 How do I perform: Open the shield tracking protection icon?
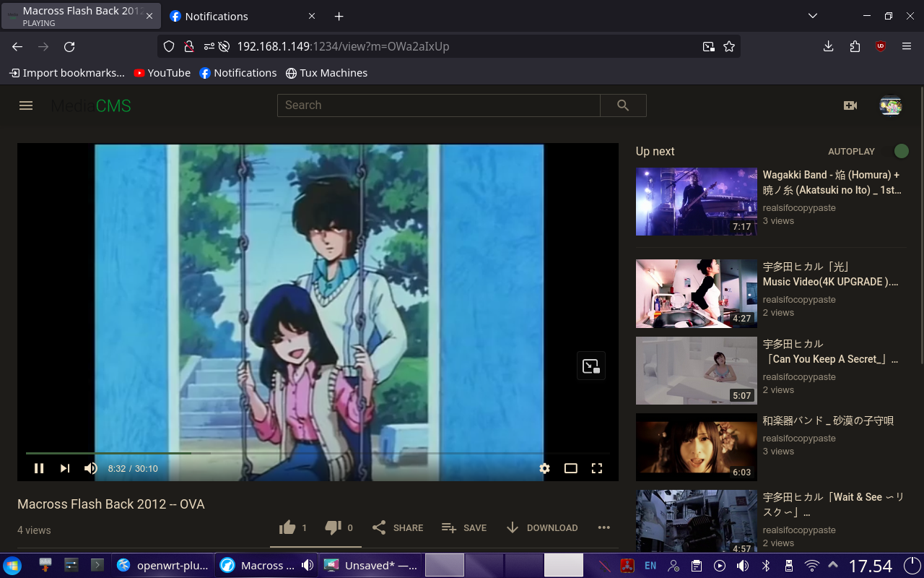(169, 46)
